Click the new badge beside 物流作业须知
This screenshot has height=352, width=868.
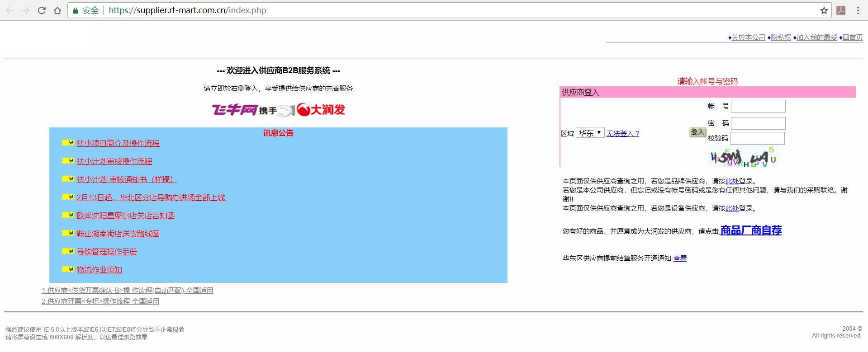tap(68, 269)
